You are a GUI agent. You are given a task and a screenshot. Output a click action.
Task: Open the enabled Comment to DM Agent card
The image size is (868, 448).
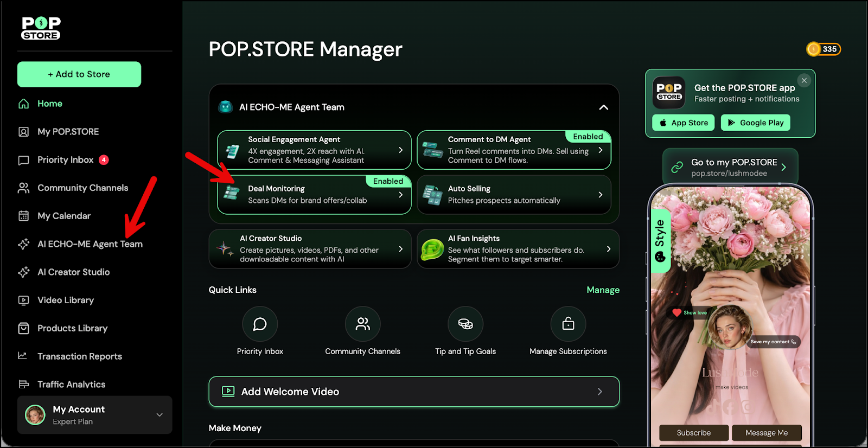click(514, 150)
